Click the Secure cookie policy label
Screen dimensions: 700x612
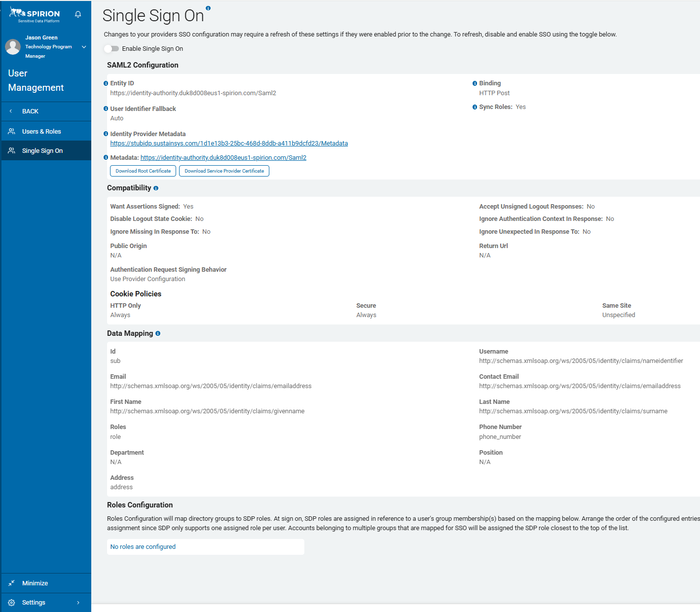366,306
